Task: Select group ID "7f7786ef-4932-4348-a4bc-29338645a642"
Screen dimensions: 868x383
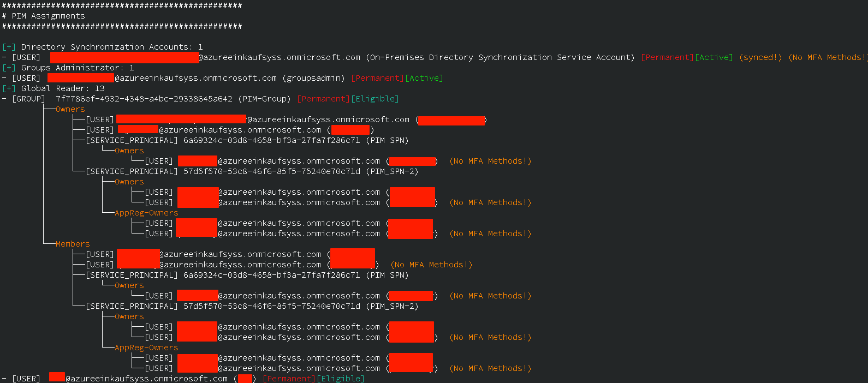Action: click(x=144, y=99)
